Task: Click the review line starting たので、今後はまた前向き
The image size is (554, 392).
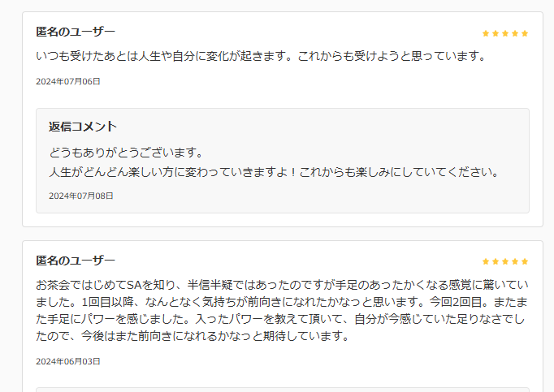Action: point(193,336)
